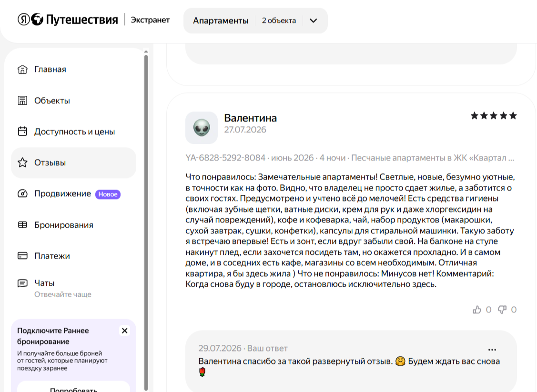Viewport: 537px width, 392px height.
Task: Click the building icon beside Объекты
Action: 22,101
